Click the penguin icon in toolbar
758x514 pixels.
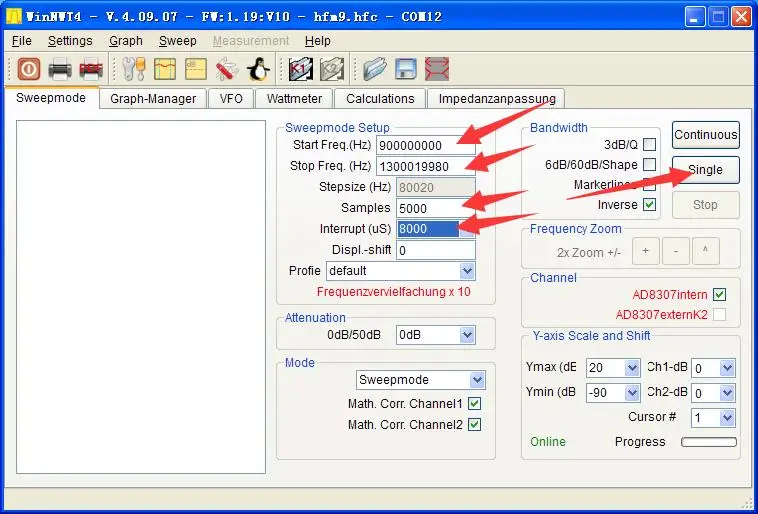point(259,69)
